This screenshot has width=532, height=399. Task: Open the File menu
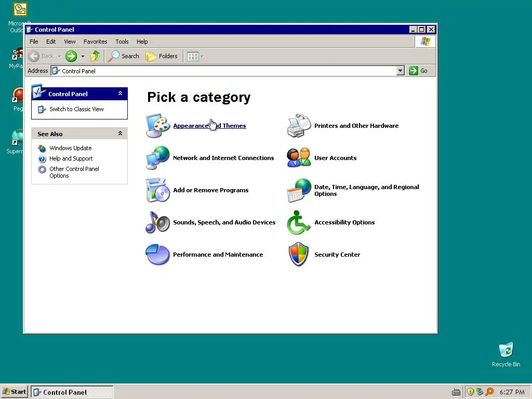point(34,42)
